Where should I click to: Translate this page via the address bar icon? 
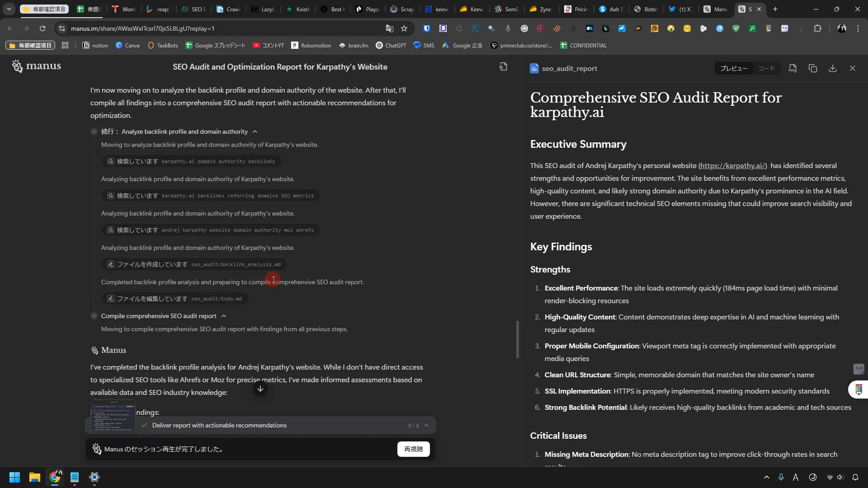389,28
